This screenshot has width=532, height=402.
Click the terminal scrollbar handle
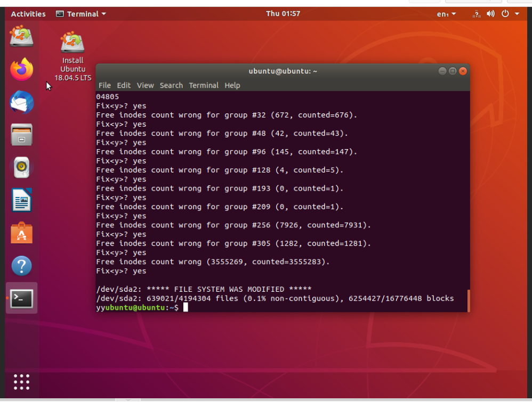(468, 301)
